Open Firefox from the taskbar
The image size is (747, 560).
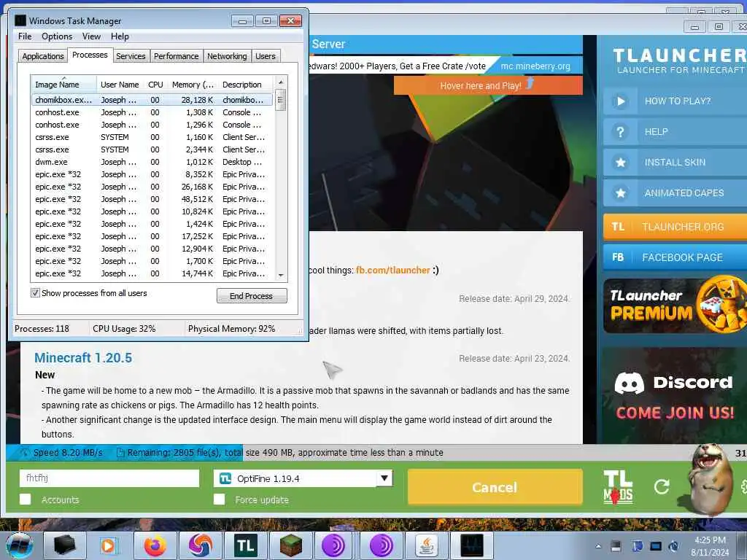(x=155, y=545)
